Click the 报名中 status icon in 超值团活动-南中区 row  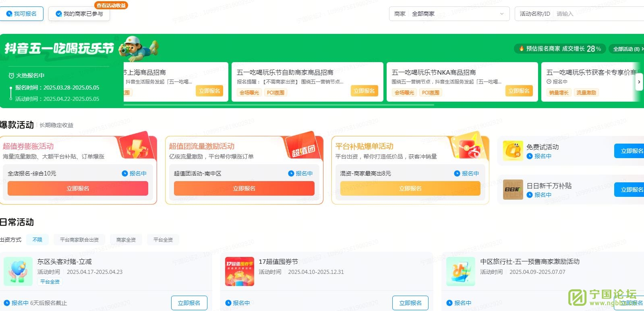291,173
